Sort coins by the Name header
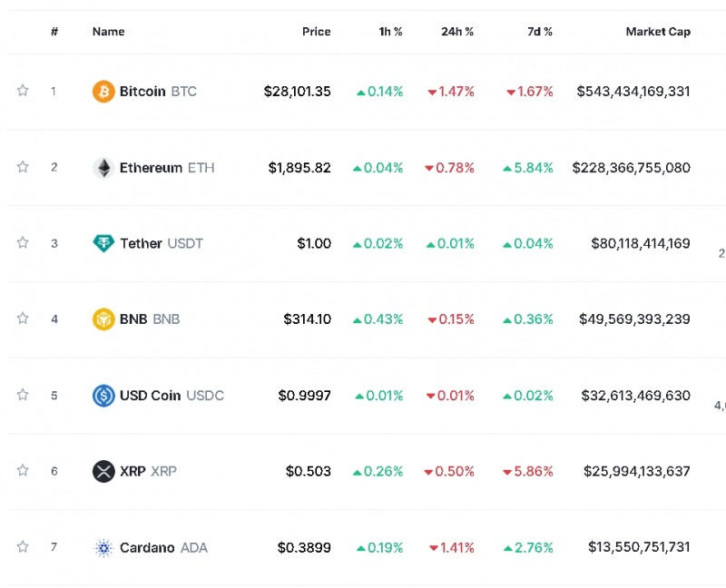 point(108,32)
